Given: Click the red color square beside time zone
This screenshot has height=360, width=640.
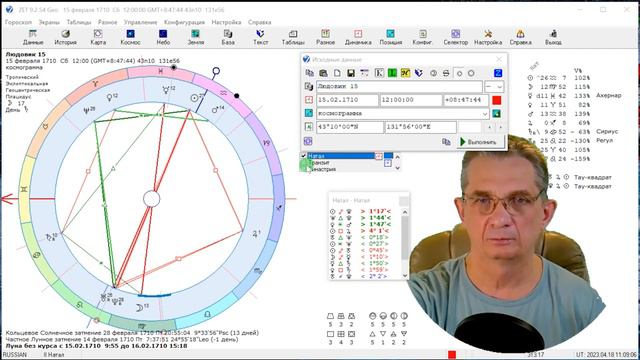Looking at the screenshot, I should tap(497, 100).
